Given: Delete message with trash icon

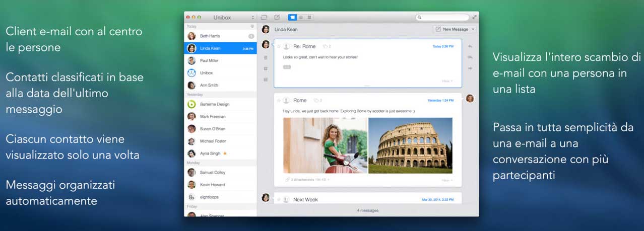Looking at the screenshot, I should [x=266, y=57].
